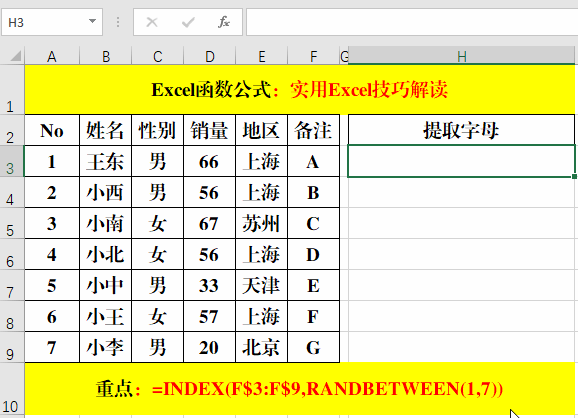Screen dimensions: 578x418
Task: Select column F header
Action: (x=313, y=56)
